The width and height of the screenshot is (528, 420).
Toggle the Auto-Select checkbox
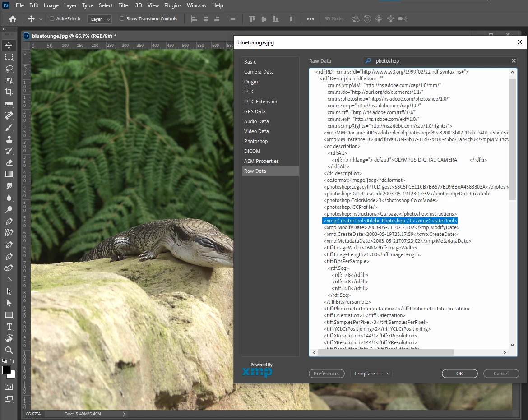coord(52,18)
